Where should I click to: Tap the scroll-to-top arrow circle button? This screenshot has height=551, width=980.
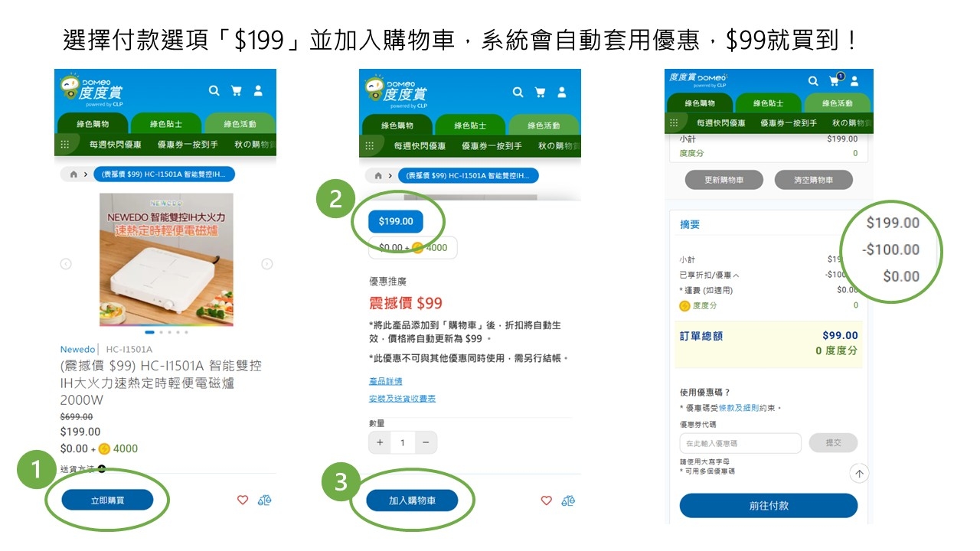pos(859,474)
